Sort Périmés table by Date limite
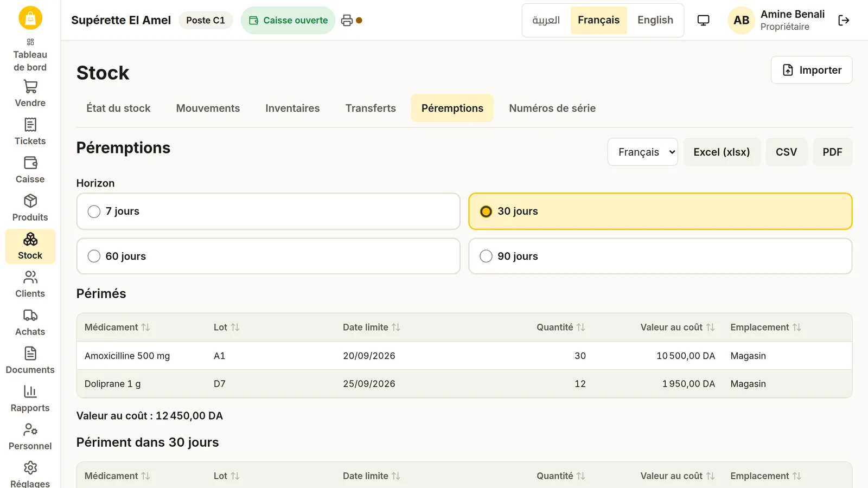The width and height of the screenshot is (868, 488). click(372, 328)
